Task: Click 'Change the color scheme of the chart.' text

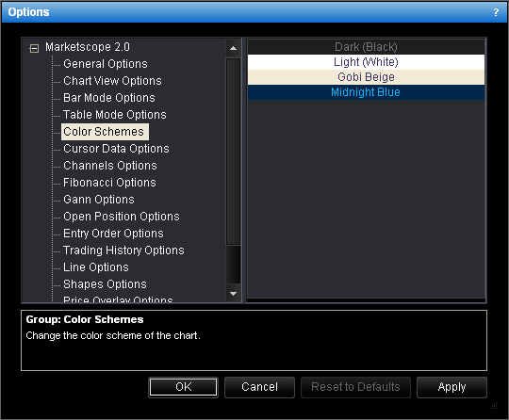Action: click(113, 335)
